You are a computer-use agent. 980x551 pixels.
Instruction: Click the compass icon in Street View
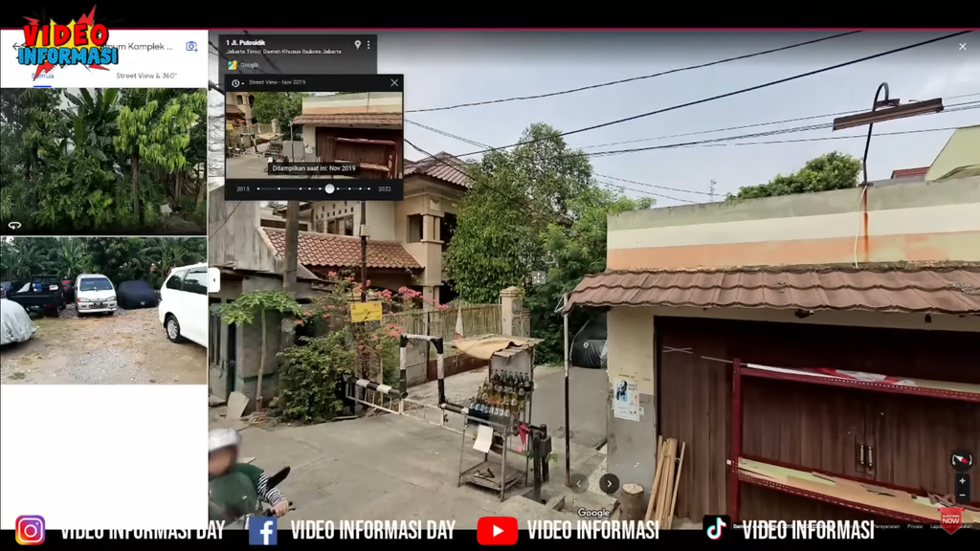click(x=962, y=461)
